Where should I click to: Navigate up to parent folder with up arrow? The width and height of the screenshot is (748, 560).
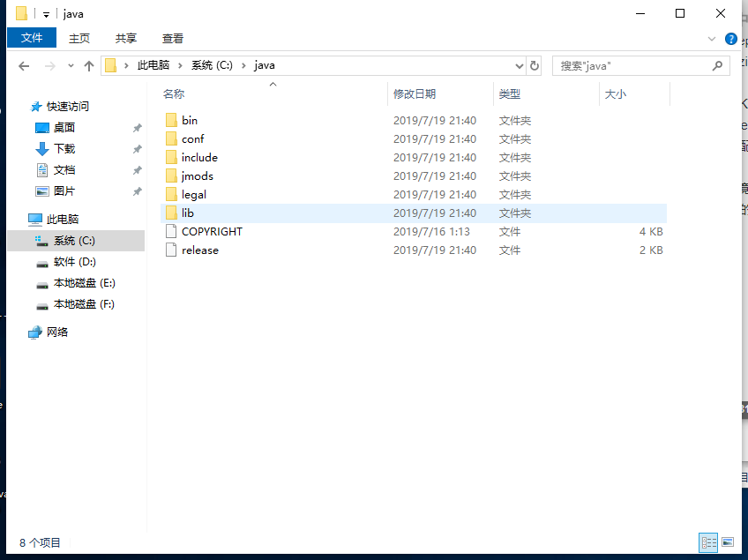91,65
